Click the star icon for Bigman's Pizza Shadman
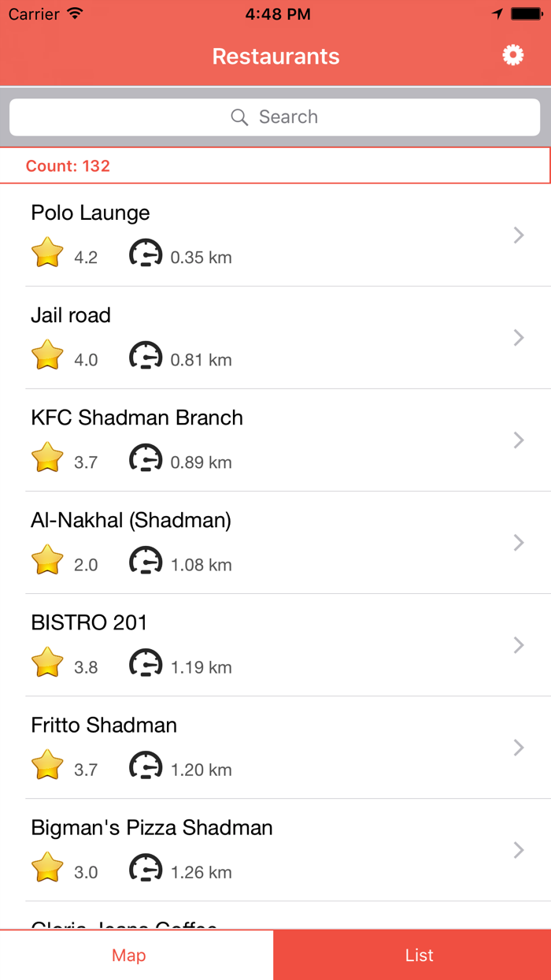 tap(46, 867)
